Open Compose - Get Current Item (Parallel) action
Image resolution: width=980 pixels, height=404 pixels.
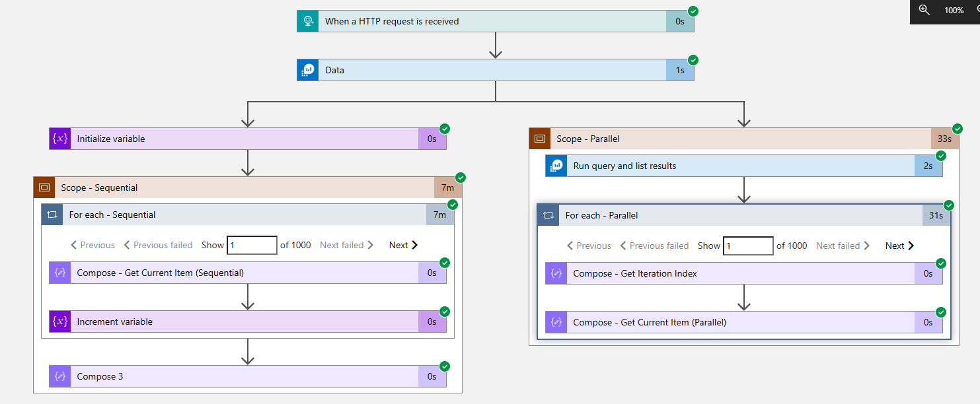(740, 322)
